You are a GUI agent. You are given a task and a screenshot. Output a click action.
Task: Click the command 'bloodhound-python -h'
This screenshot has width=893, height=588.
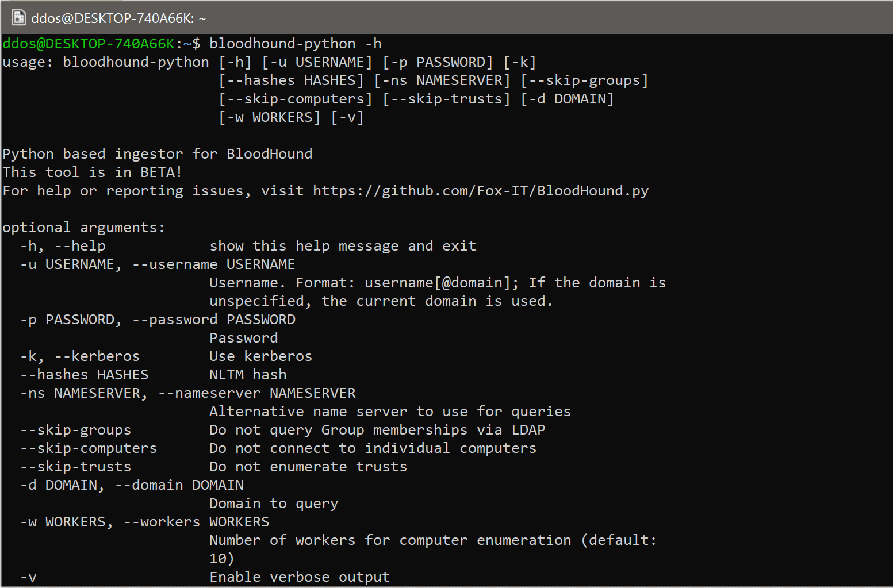point(296,44)
